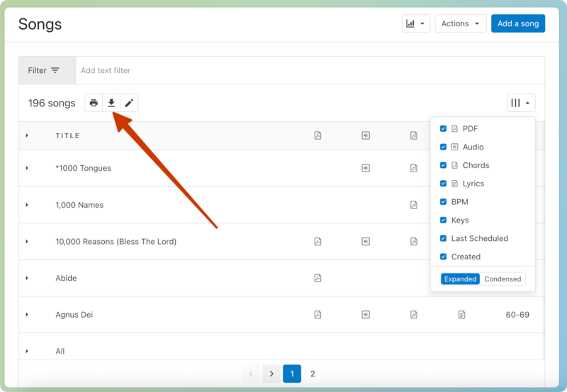
Task: Expand the 1,000 Names song row
Action: 27,205
